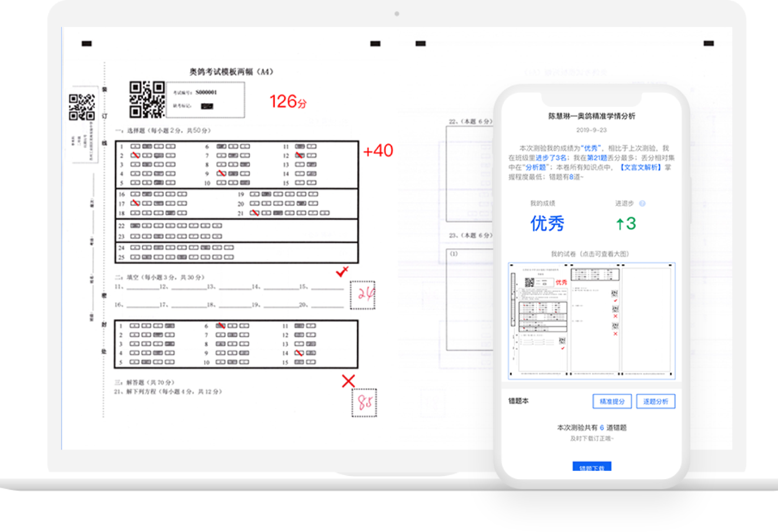
Task: Click the text 本次测验共有 6 道错题
Action: pyautogui.click(x=592, y=428)
